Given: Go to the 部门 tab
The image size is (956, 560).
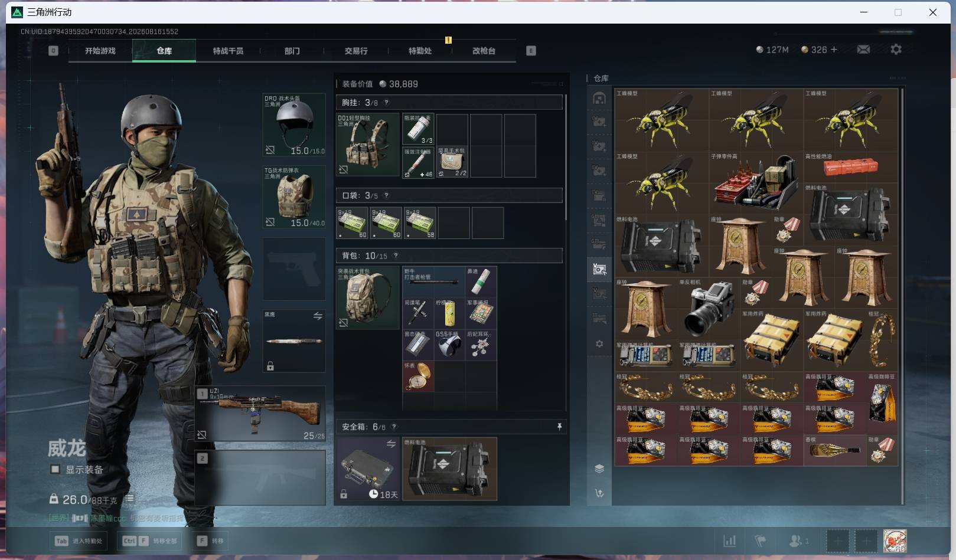Looking at the screenshot, I should pos(292,51).
